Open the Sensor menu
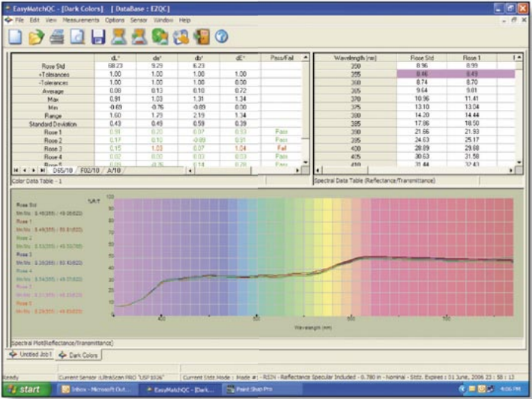This screenshot has width=532, height=399. [139, 20]
